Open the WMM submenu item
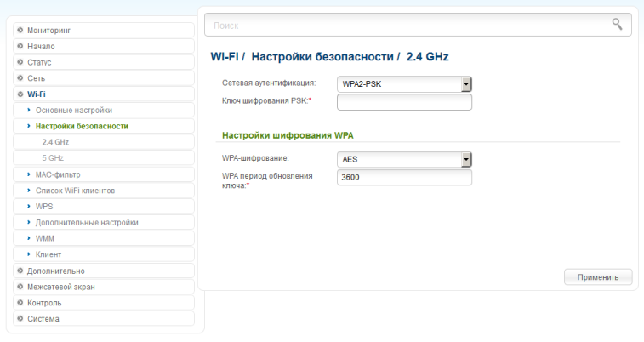Viewport: 644px width, 342px height. 104,238
